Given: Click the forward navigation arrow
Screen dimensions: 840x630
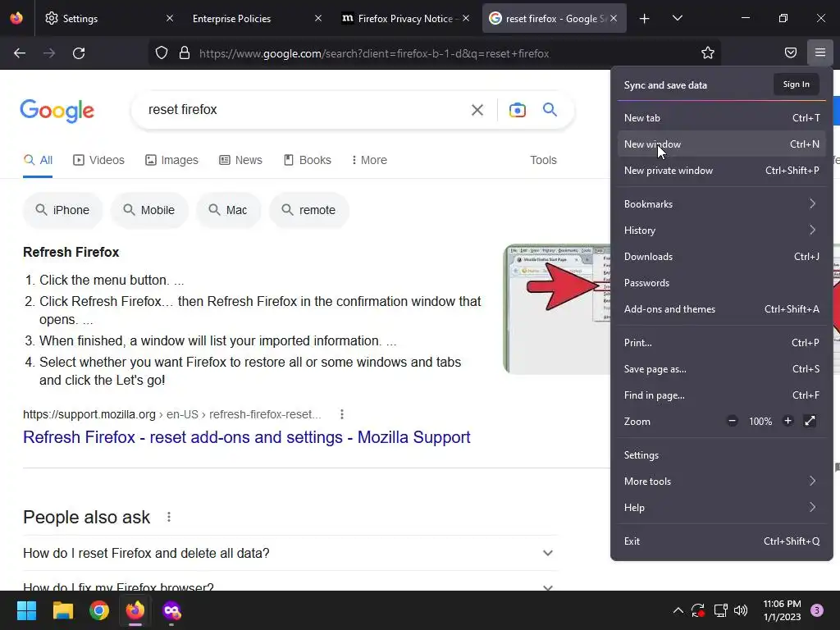Looking at the screenshot, I should [x=49, y=53].
